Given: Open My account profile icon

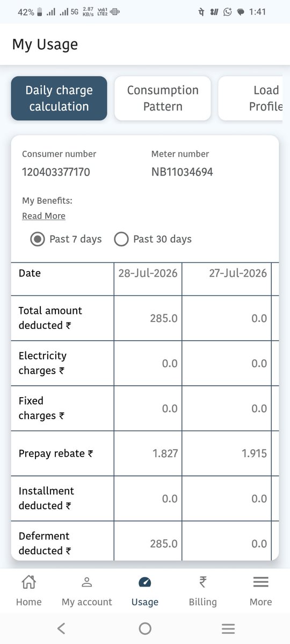Looking at the screenshot, I should 87,582.
